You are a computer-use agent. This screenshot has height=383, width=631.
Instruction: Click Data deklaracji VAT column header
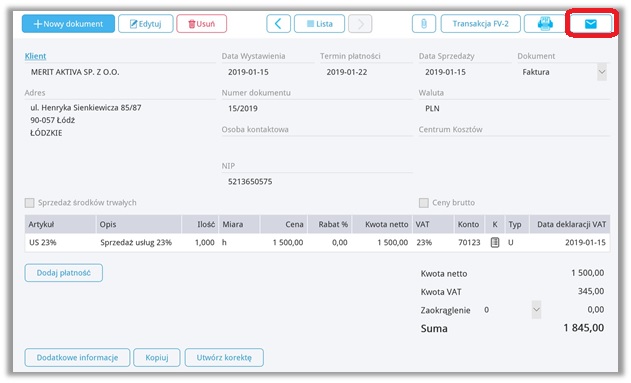pyautogui.click(x=570, y=224)
